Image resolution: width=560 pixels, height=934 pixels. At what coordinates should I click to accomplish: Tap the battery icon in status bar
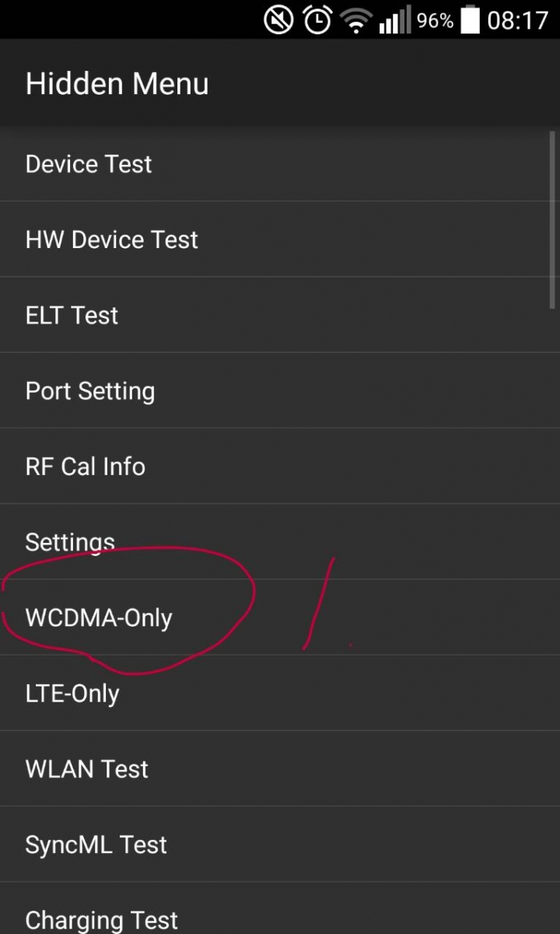tap(470, 19)
